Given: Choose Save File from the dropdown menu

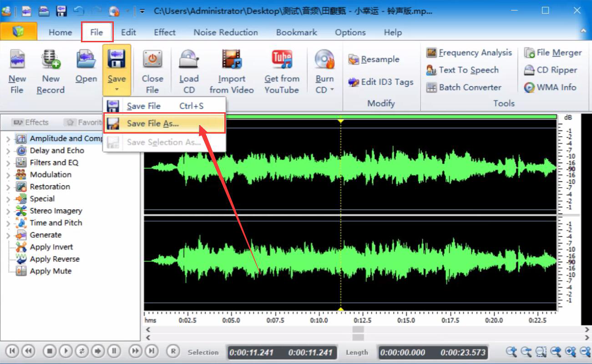Looking at the screenshot, I should click(x=164, y=106).
